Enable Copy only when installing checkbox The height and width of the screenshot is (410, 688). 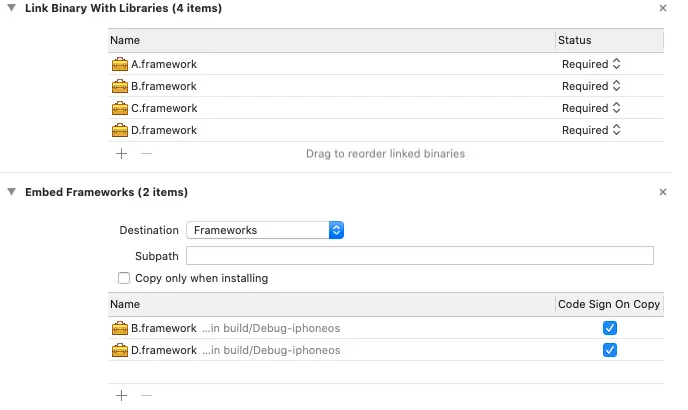[x=124, y=278]
